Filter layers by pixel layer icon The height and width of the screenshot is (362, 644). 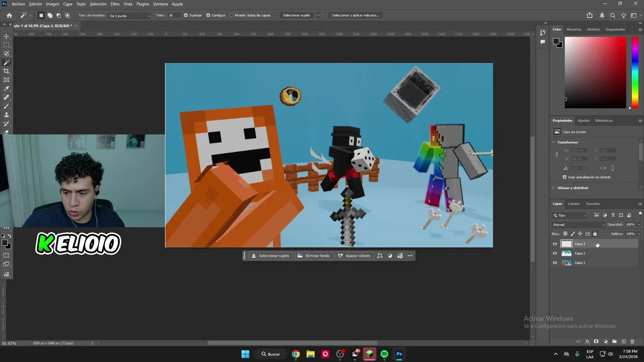[597, 215]
